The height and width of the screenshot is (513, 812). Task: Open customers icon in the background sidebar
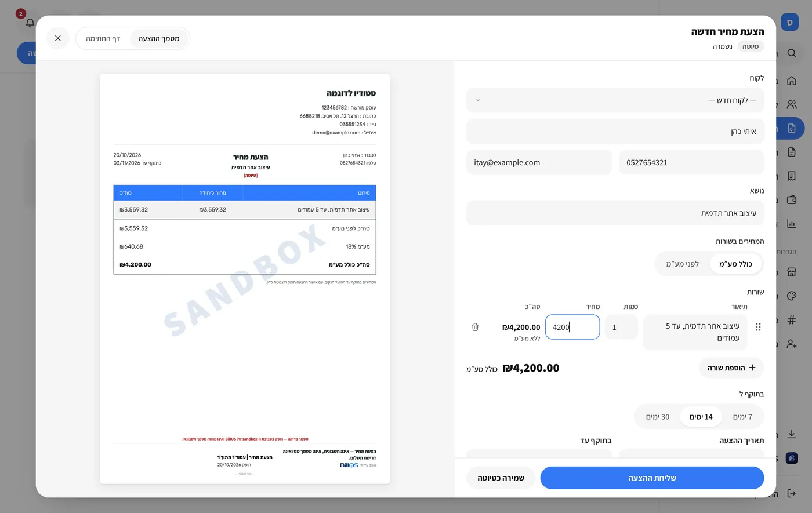pos(792,104)
